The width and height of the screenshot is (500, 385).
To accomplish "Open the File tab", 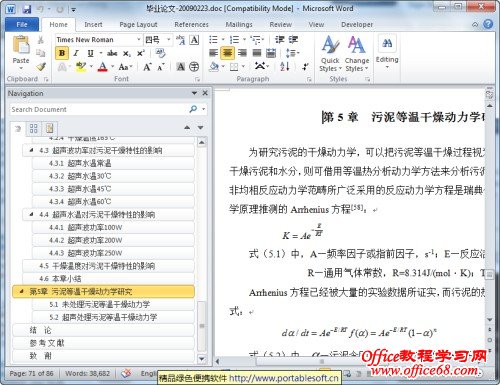I will [22, 25].
